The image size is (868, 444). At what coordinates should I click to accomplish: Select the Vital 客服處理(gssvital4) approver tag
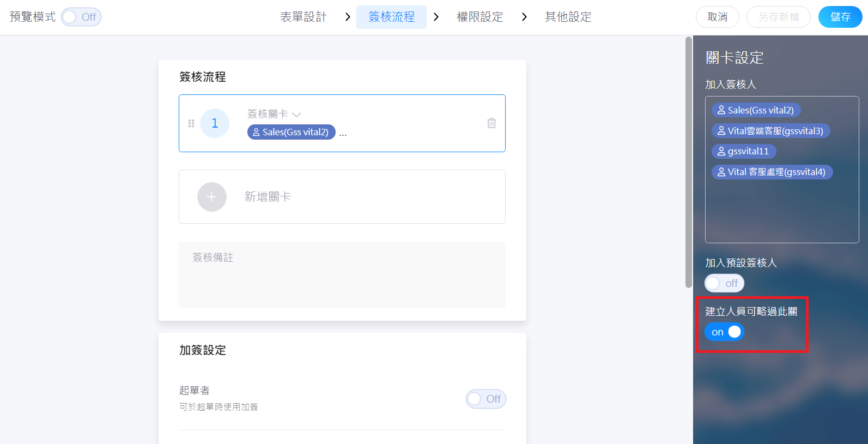[x=772, y=172]
